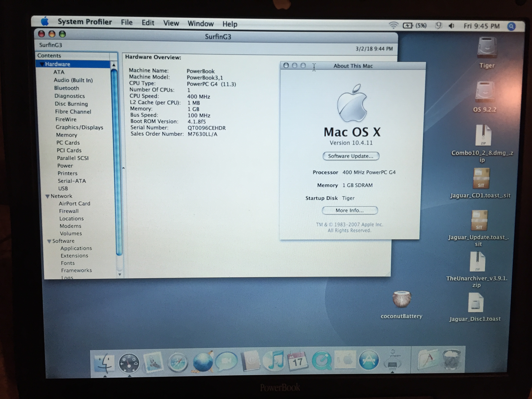Select Combo10_2_8.dmg_.zip file icon

point(483,135)
